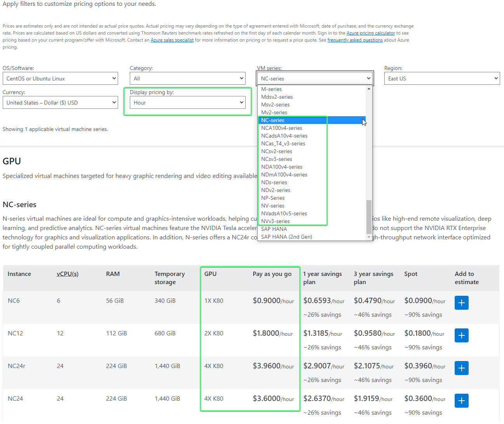Expand the Category dropdown
Screen dimensions: 504x424
[187, 79]
